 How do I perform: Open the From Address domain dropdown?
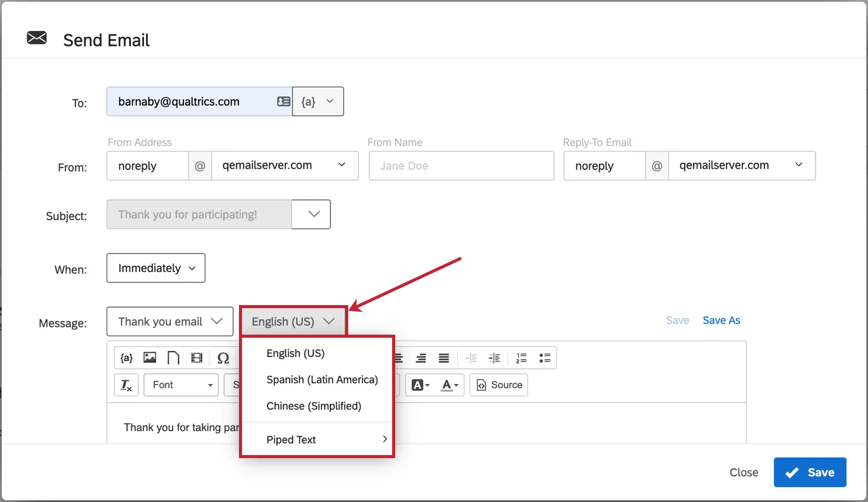coord(341,165)
